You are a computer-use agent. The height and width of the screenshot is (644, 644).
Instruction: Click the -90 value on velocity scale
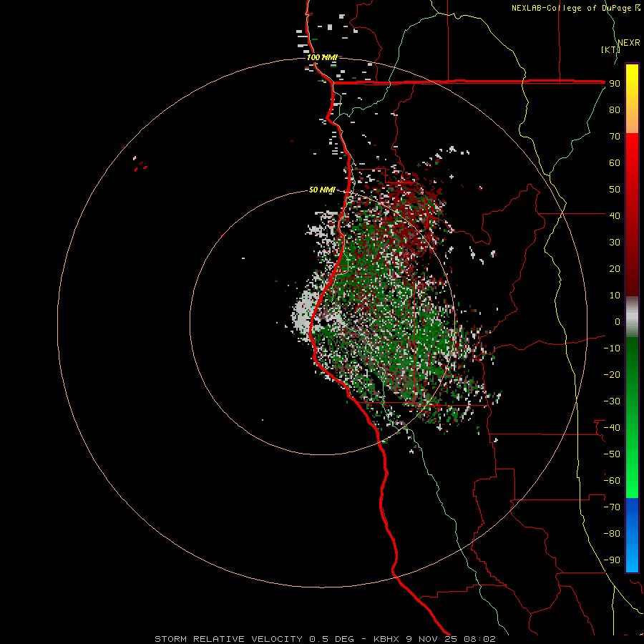pos(612,560)
